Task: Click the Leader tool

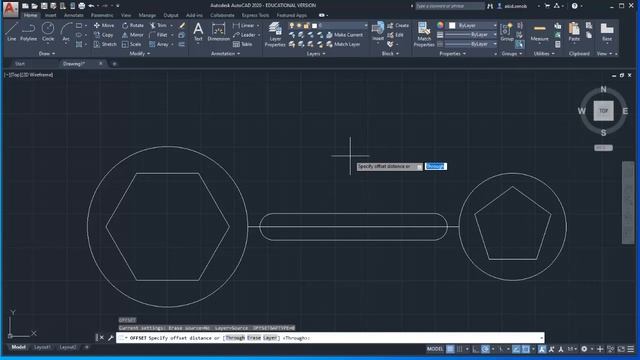Action: coord(244,35)
